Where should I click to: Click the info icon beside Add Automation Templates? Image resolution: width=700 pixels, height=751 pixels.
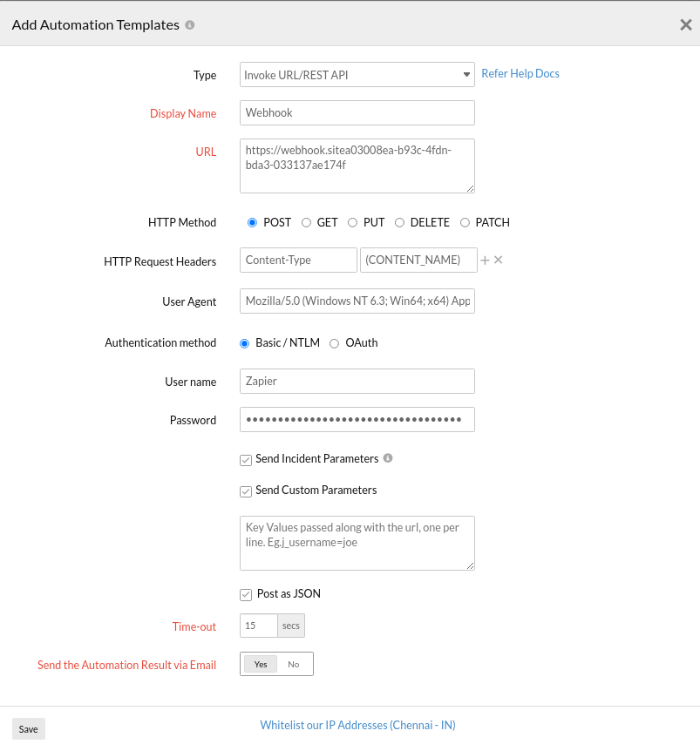(x=190, y=25)
